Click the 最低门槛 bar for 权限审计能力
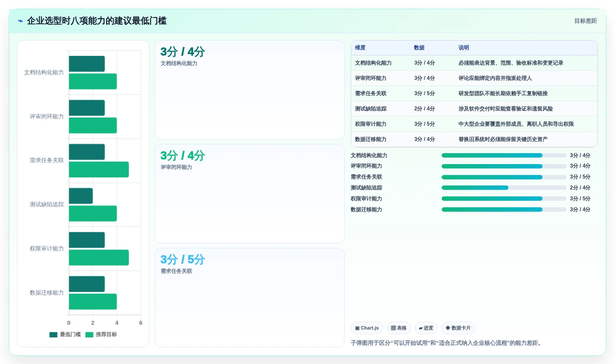The image size is (615, 364). point(86,240)
